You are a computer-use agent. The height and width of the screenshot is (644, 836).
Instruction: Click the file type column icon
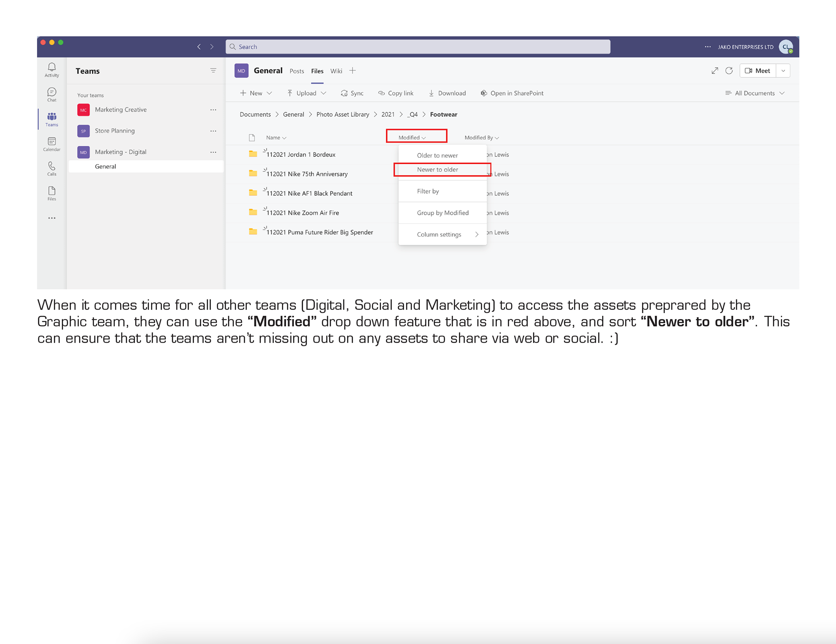coord(252,138)
